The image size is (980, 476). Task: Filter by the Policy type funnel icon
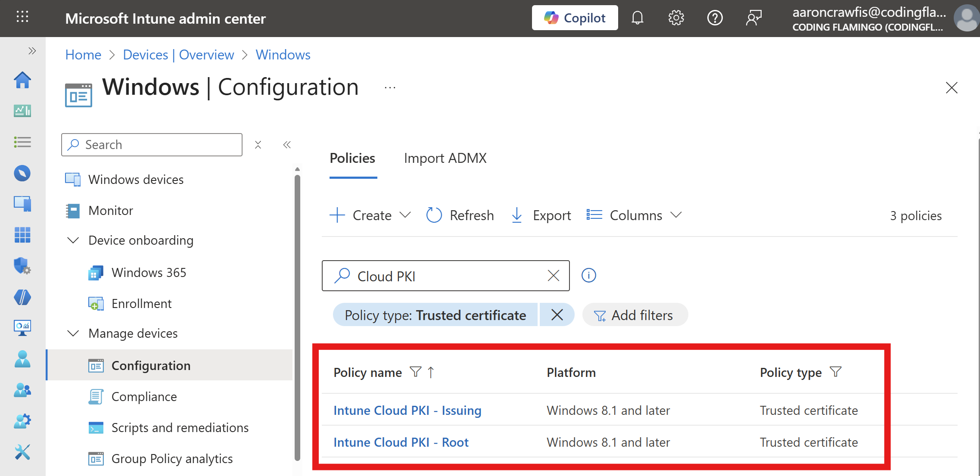click(835, 372)
